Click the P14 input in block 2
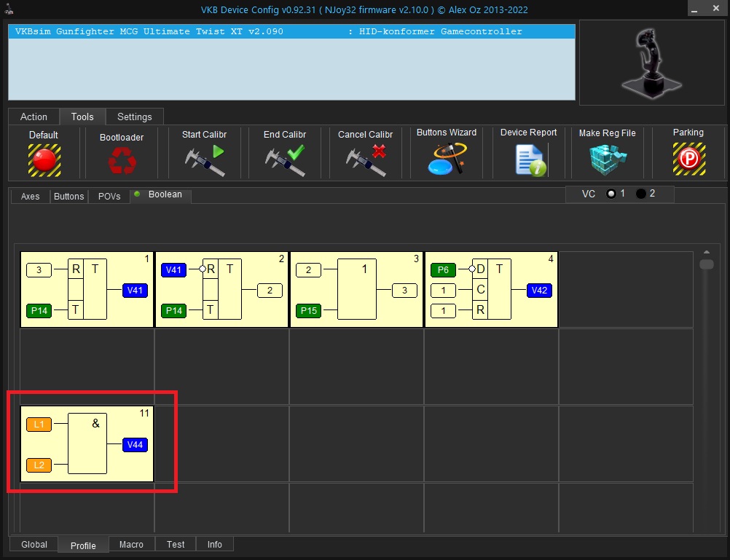This screenshot has width=730, height=560. point(174,310)
